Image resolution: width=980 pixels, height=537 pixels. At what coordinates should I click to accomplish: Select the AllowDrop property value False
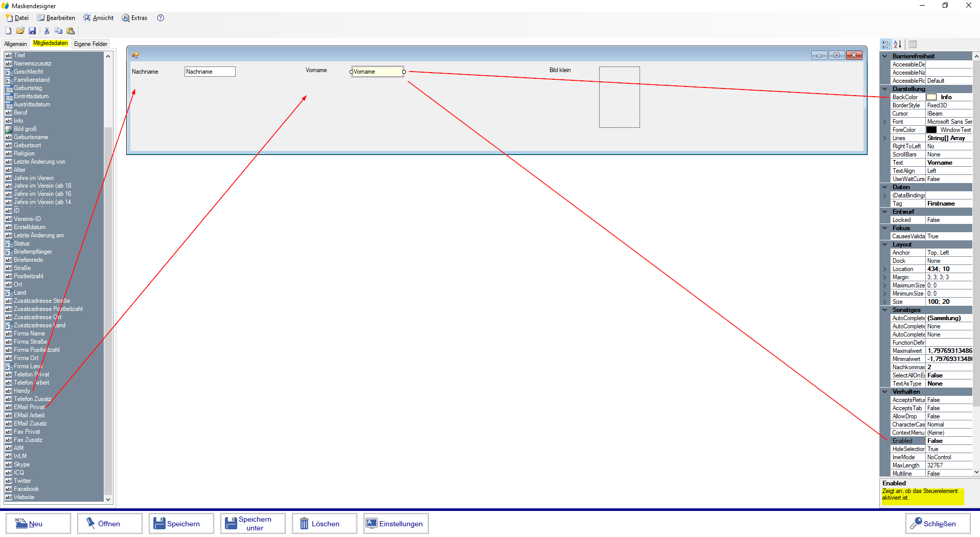pyautogui.click(x=949, y=416)
